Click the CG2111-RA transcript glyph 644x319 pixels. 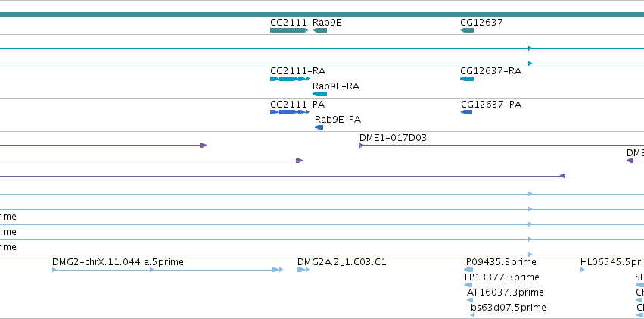[290, 79]
